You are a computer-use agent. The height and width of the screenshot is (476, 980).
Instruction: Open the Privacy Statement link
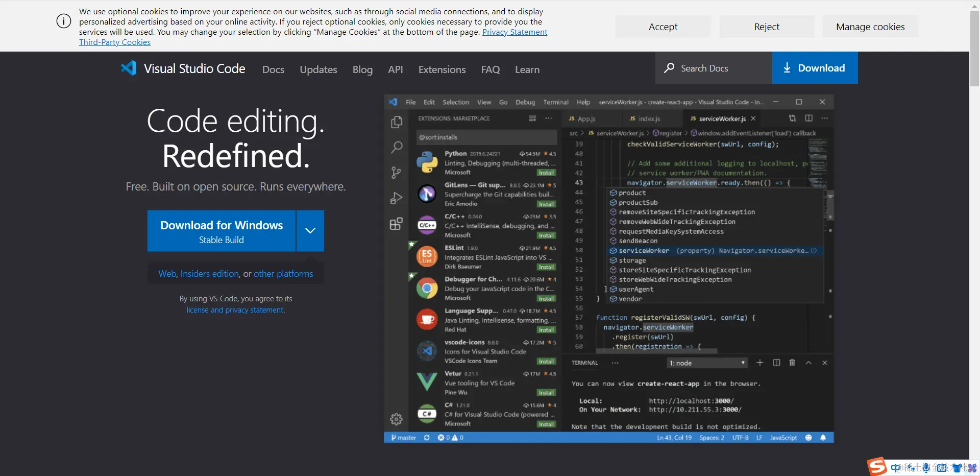pos(514,32)
